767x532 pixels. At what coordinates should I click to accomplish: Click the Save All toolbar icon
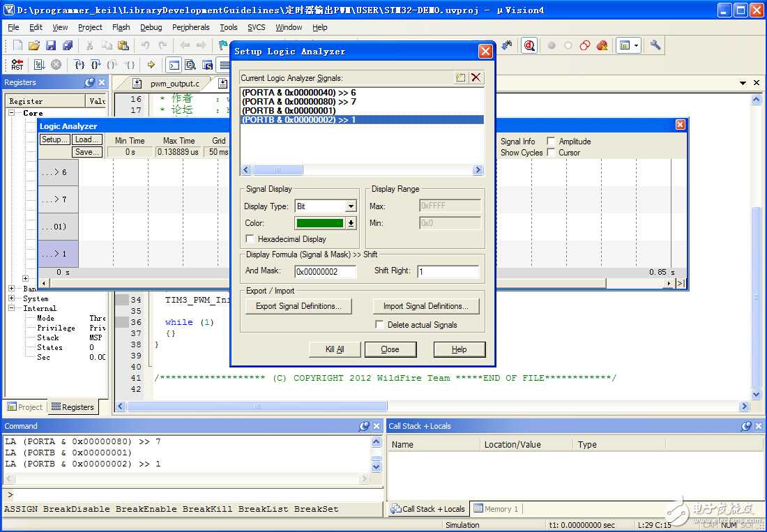point(68,45)
